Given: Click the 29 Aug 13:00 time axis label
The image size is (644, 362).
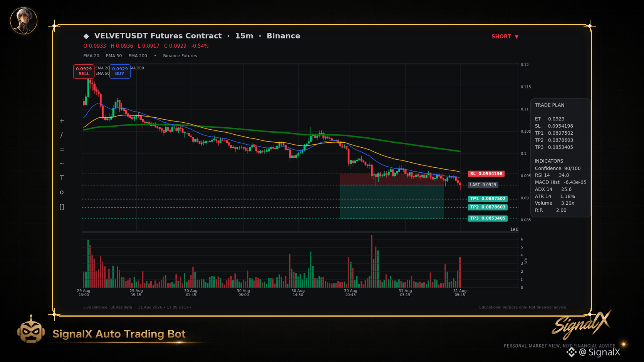Looking at the screenshot, I should tap(84, 293).
